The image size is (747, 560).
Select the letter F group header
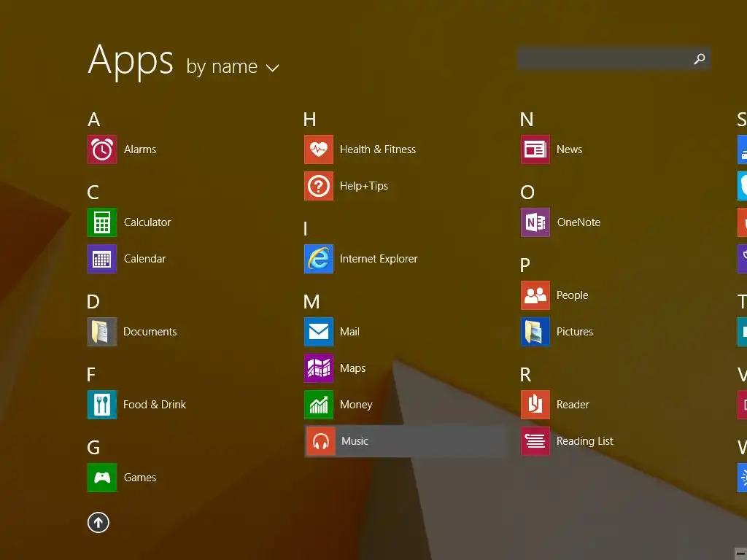click(91, 375)
